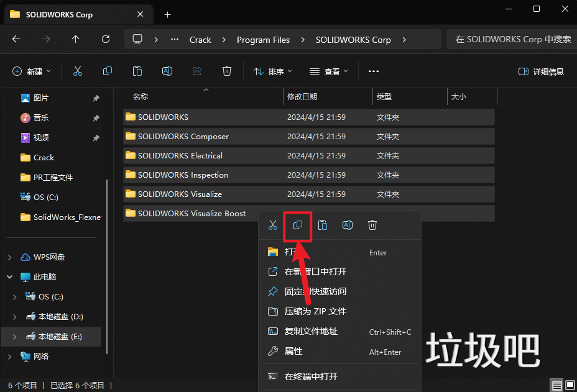Delete selection using the toolbar trash icon
The width and height of the screenshot is (577, 392).
coord(226,71)
